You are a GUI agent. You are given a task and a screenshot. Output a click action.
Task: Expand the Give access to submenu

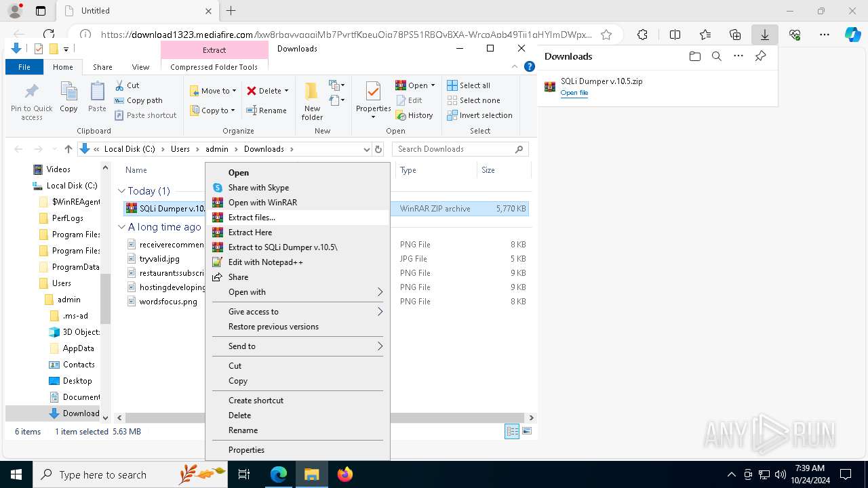coord(297,312)
